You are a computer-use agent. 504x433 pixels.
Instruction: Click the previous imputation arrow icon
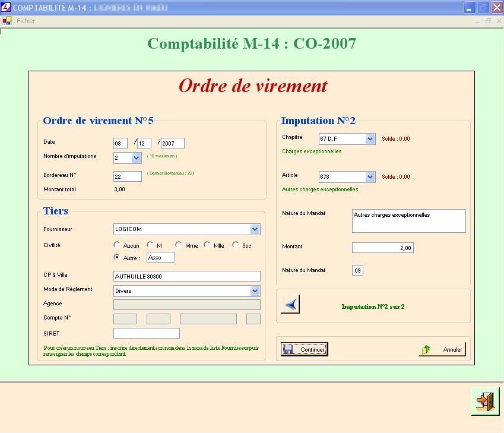(x=290, y=304)
